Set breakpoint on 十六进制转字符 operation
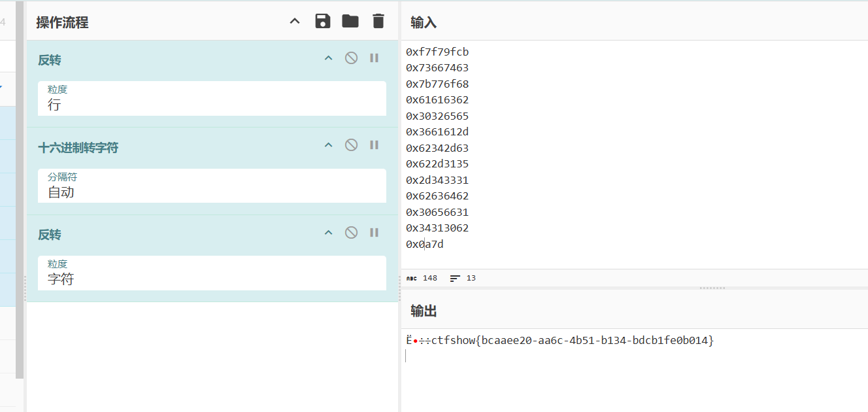 (x=374, y=145)
